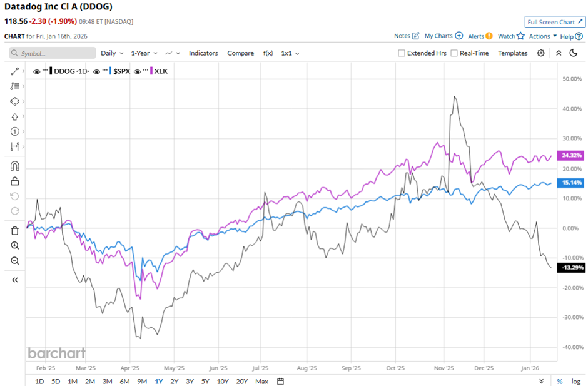Click the My Charts plus icon
This screenshot has width=588, height=386.
tap(459, 36)
